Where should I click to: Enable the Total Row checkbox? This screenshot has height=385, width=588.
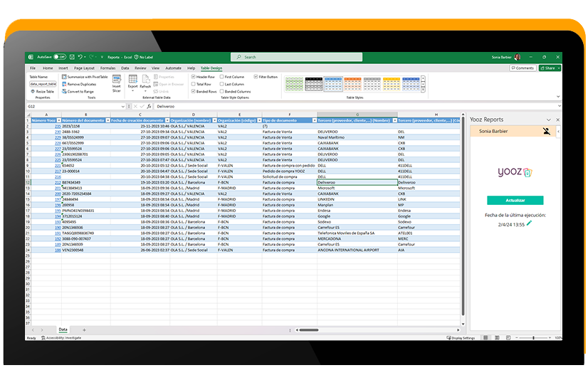click(194, 85)
